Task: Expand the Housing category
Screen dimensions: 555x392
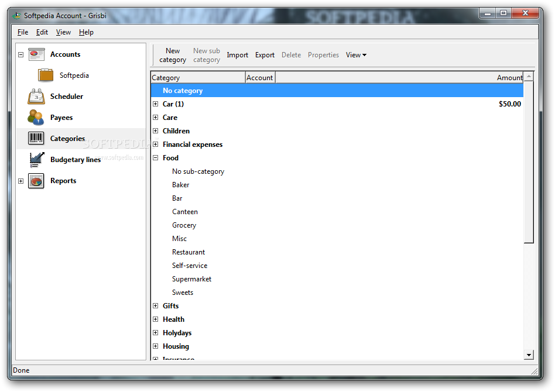Action: [x=155, y=346]
